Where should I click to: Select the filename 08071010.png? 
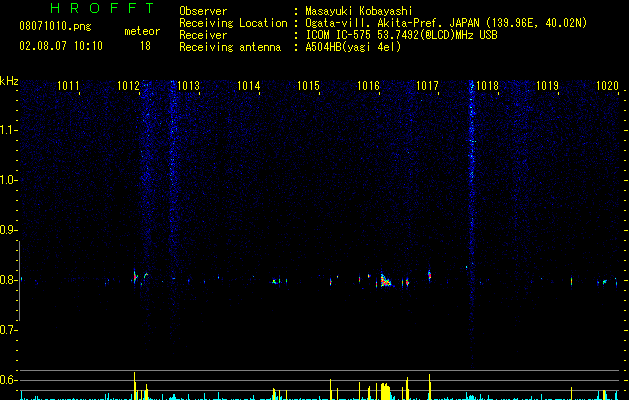55,27
